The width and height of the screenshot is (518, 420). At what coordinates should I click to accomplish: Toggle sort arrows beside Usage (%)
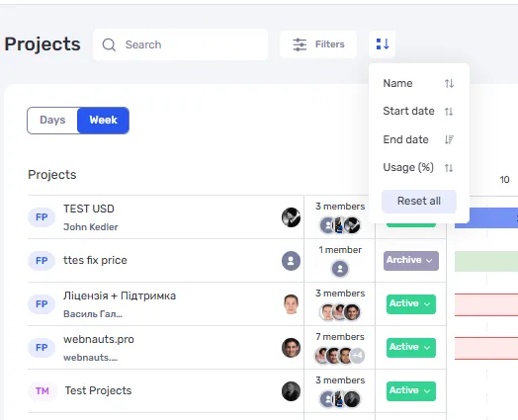click(449, 168)
